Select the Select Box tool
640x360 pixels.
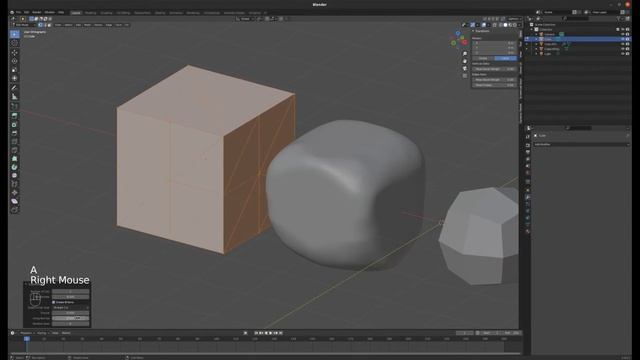pyautogui.click(x=14, y=34)
